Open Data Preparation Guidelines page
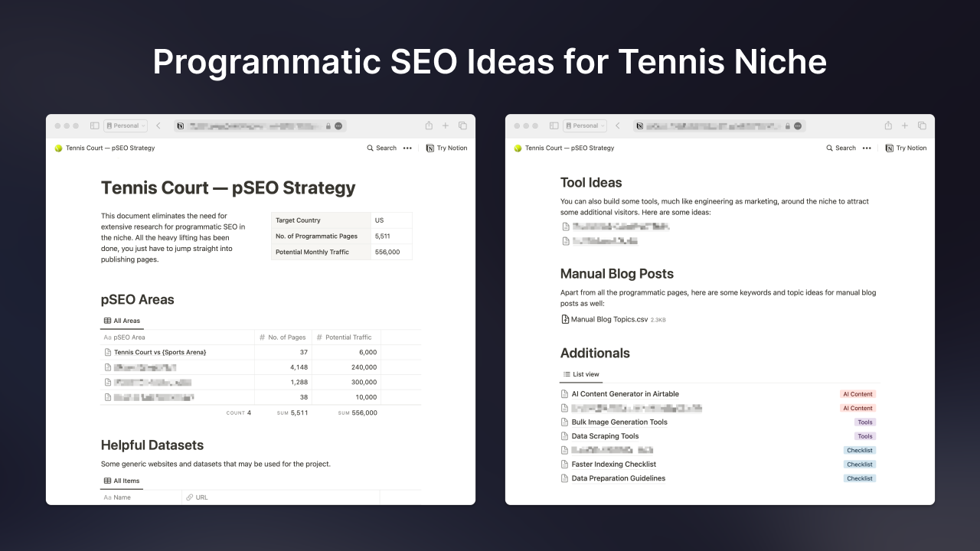Image resolution: width=980 pixels, height=551 pixels. click(x=619, y=478)
